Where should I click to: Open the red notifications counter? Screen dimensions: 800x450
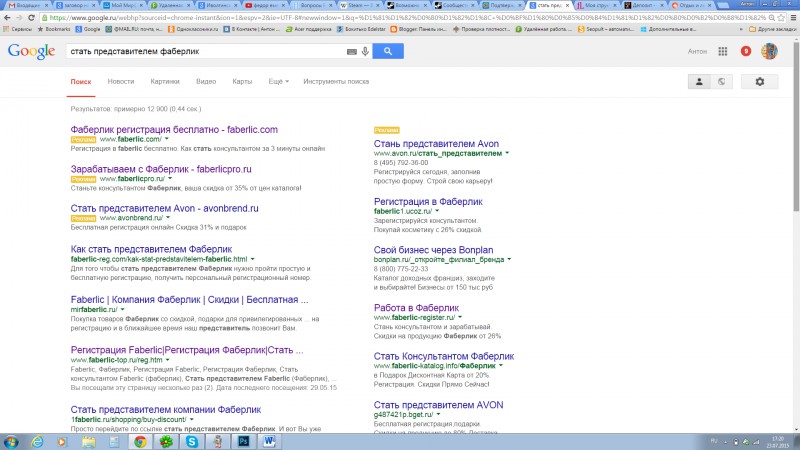pyautogui.click(x=746, y=51)
